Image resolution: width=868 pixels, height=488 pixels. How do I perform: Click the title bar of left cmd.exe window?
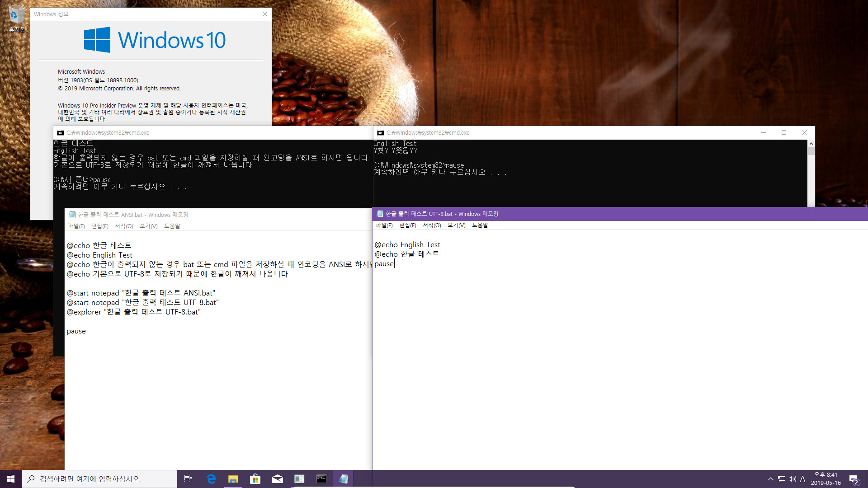(212, 132)
